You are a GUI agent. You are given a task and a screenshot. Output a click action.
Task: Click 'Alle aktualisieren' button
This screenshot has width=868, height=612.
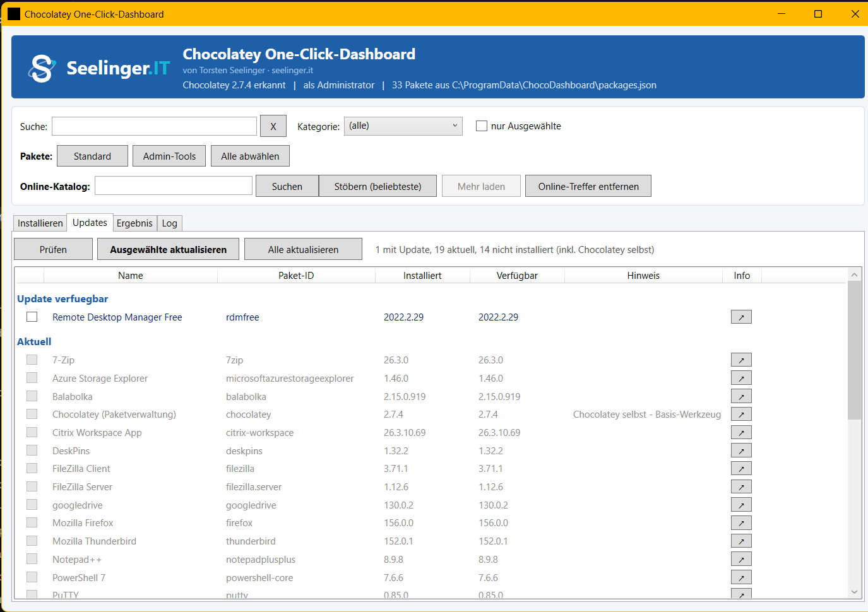coord(303,249)
